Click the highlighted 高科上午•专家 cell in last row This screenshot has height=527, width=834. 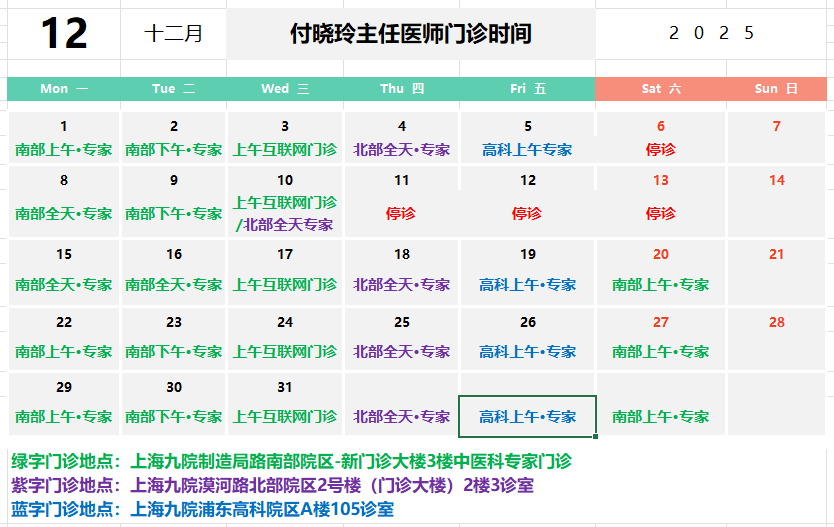click(x=527, y=417)
